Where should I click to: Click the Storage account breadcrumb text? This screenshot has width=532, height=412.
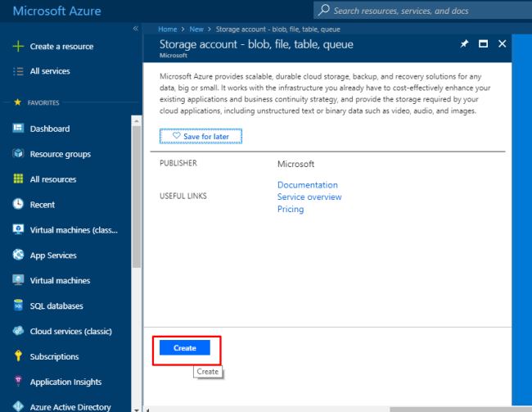pyautogui.click(x=278, y=29)
